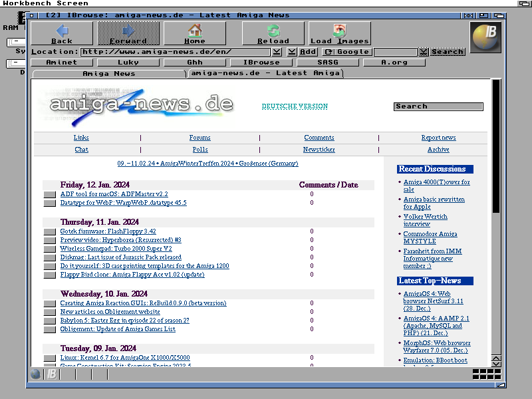Viewport: 532px width, 399px height.
Task: Click icon beside Gotek firmware news item
Action: coord(49,232)
